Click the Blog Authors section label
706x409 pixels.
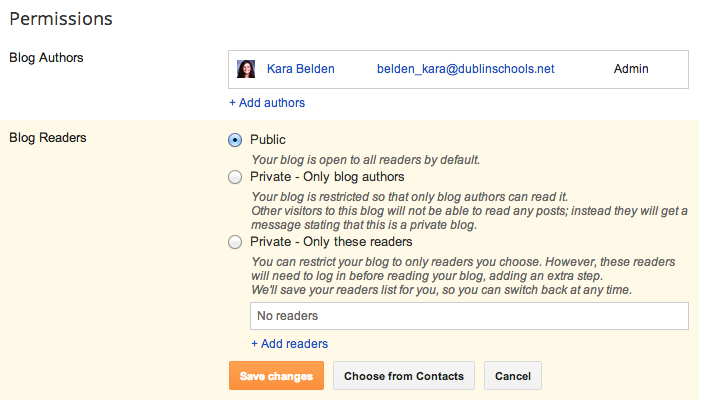click(x=46, y=58)
